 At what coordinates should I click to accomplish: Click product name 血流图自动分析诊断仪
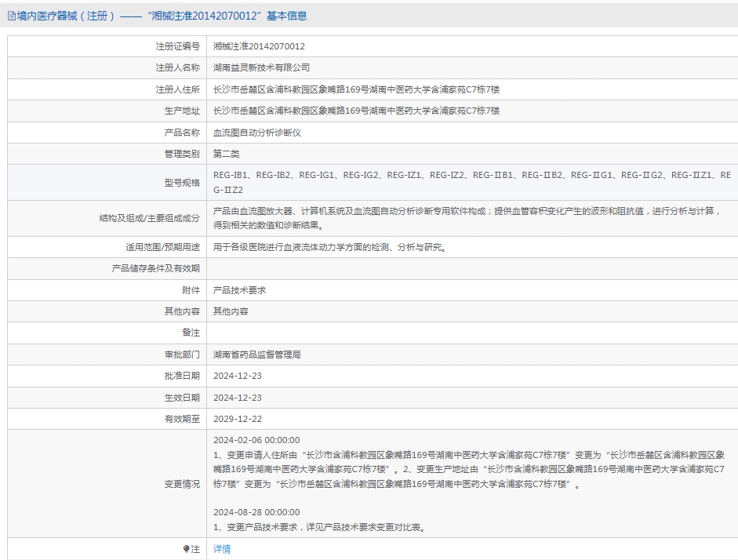pyautogui.click(x=256, y=133)
